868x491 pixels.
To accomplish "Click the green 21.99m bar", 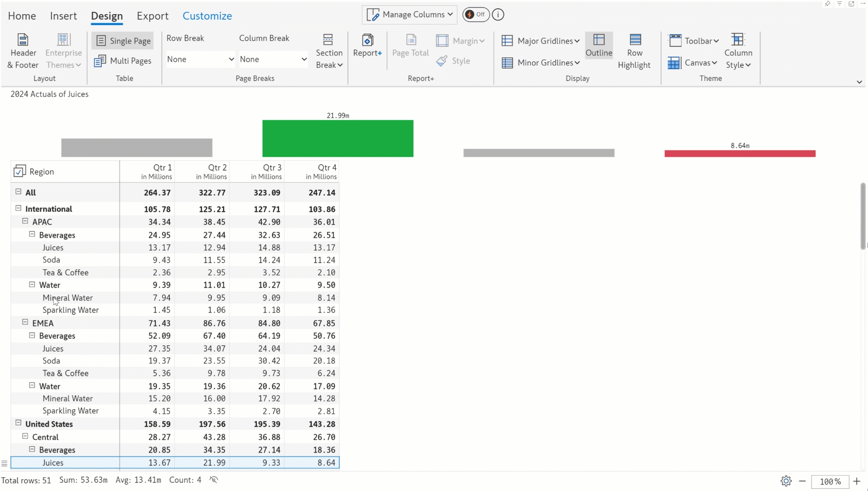I will point(338,138).
